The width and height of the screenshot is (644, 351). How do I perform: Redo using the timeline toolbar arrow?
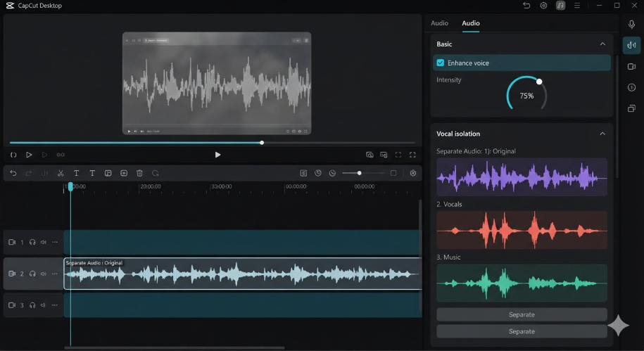tap(28, 173)
